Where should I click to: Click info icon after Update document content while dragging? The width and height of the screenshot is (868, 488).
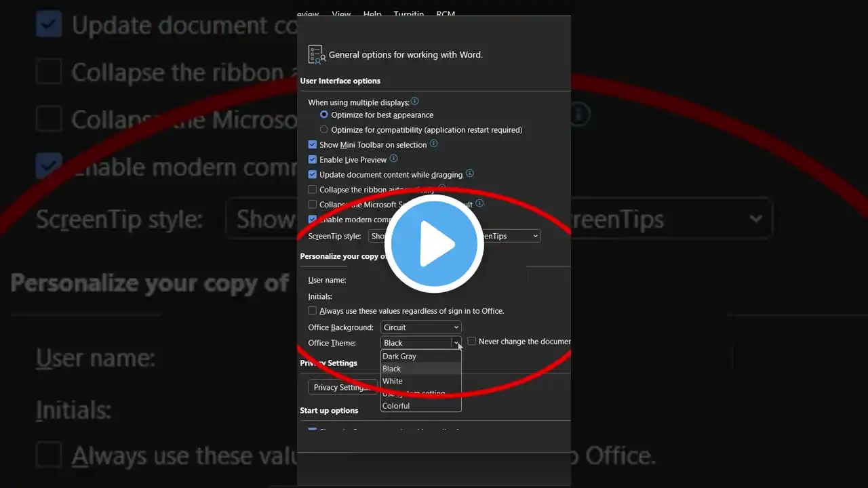(x=469, y=174)
